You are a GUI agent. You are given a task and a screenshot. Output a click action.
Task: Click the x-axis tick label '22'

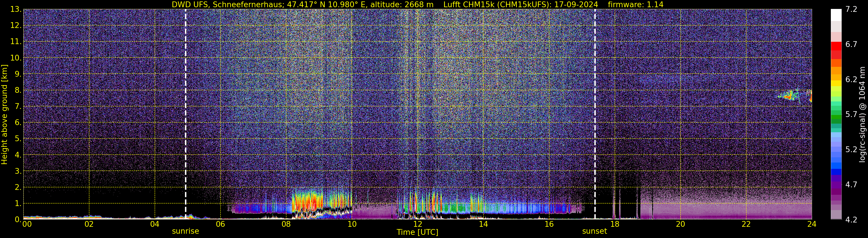[x=746, y=224]
